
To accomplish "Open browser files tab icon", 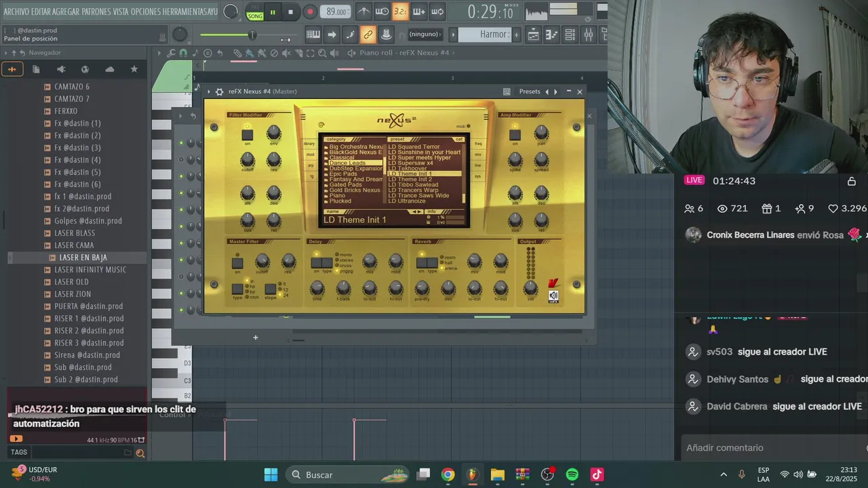I will coord(36,69).
